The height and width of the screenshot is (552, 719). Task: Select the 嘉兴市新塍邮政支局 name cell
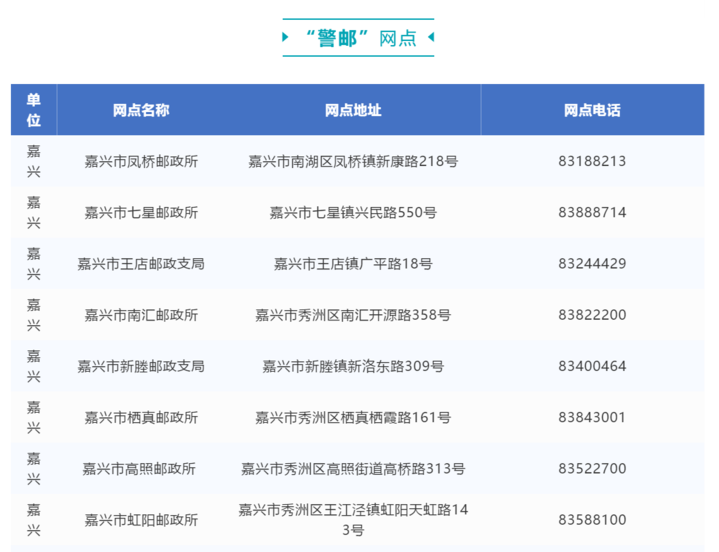141,367
